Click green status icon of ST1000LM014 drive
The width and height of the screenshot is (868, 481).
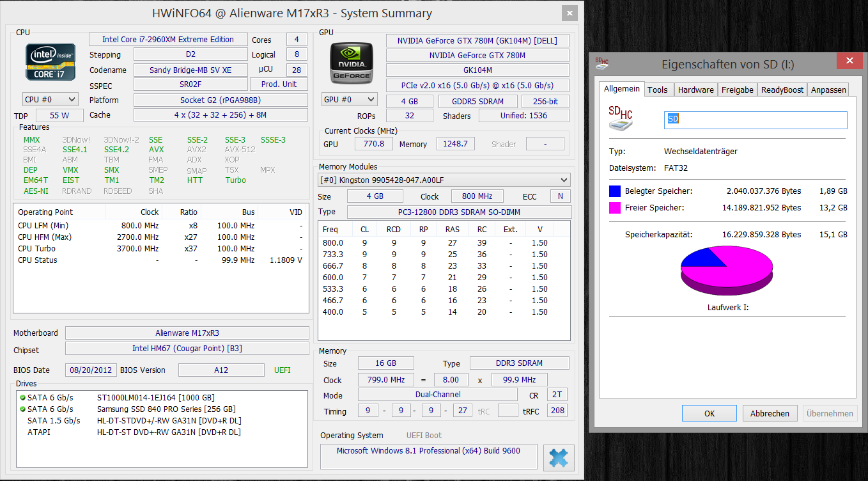pos(22,397)
